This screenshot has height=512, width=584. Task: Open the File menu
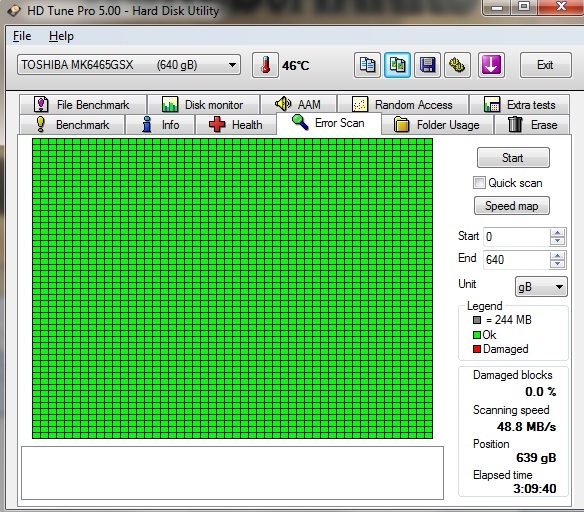tap(22, 36)
